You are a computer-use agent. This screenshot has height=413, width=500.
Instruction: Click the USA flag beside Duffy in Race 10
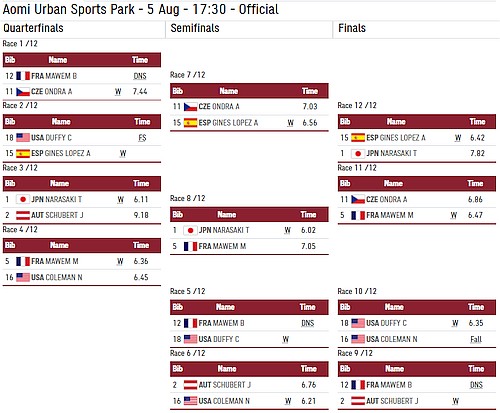pyautogui.click(x=358, y=323)
